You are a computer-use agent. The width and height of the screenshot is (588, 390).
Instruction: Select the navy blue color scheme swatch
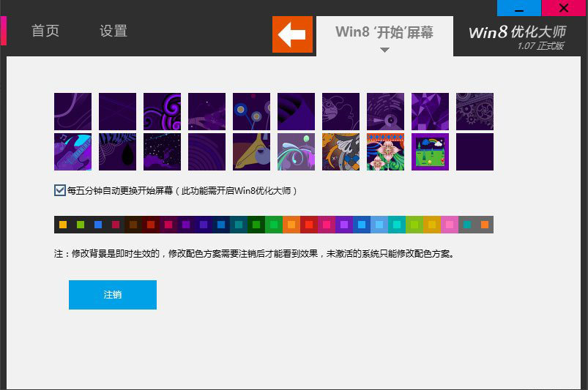[221, 225]
